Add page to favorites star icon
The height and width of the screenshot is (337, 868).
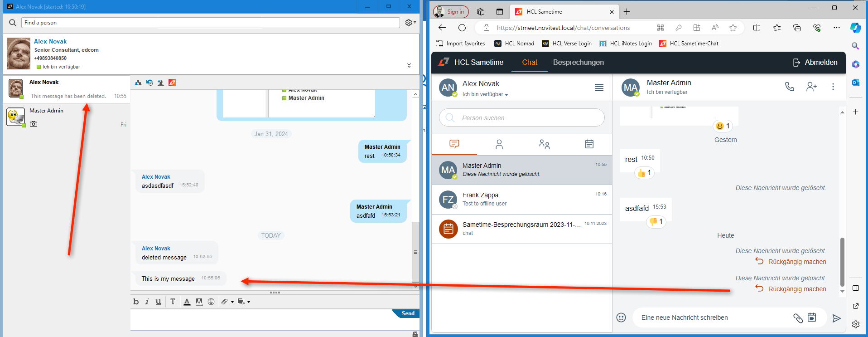click(733, 28)
